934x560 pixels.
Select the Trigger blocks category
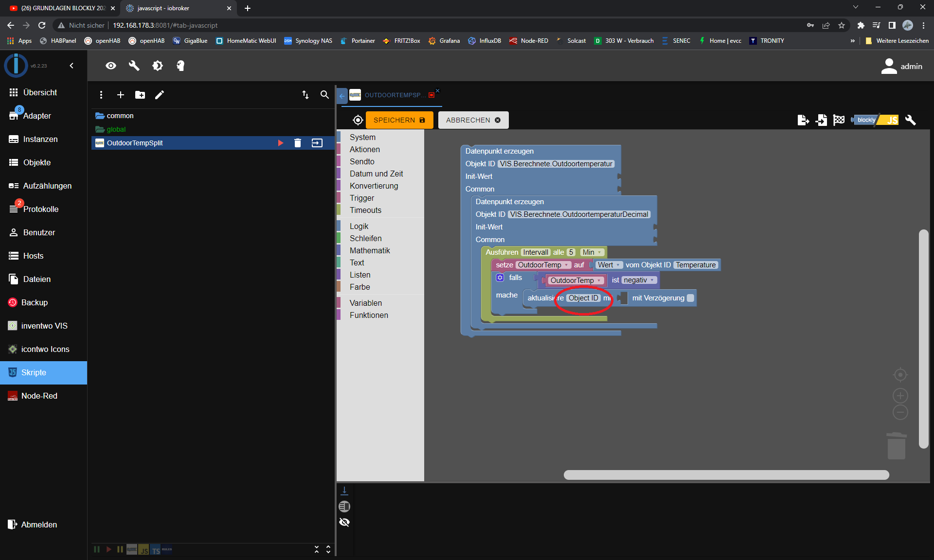click(362, 198)
